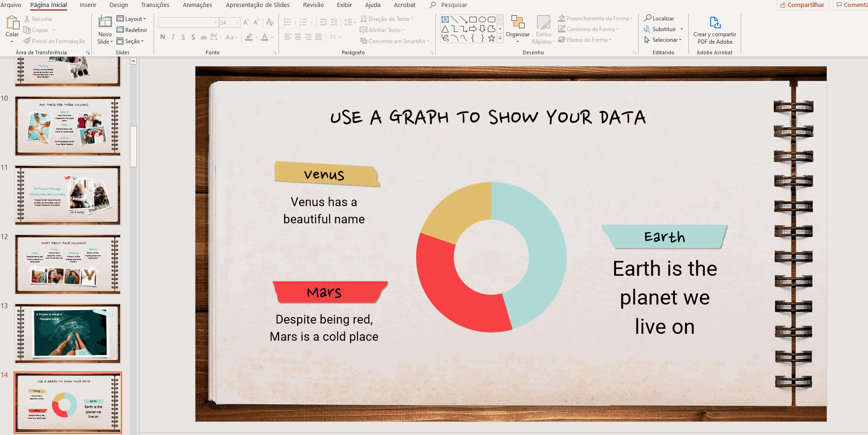Open the Selecionar dropdown
The width and height of the screenshot is (868, 435).
pyautogui.click(x=663, y=40)
